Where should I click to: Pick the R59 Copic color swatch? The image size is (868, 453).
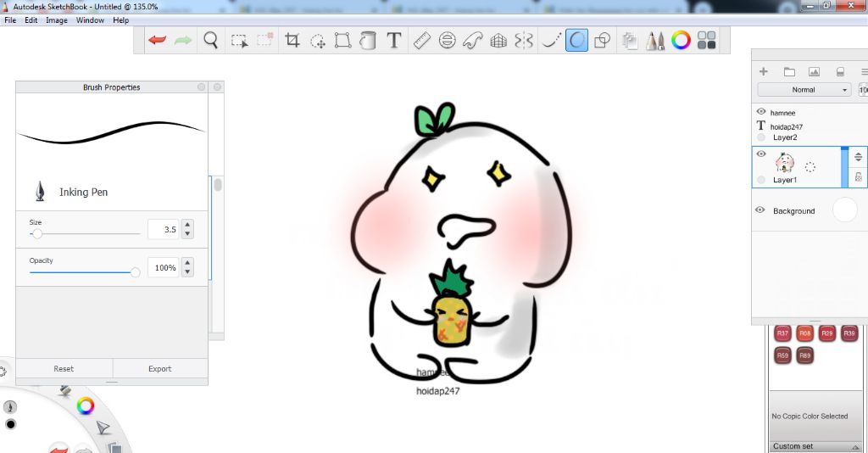(x=782, y=355)
